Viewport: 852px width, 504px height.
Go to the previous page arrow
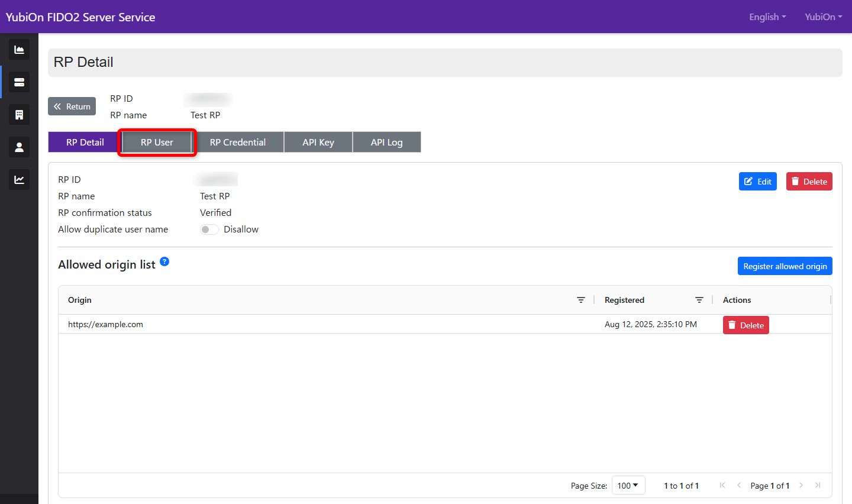click(x=739, y=485)
